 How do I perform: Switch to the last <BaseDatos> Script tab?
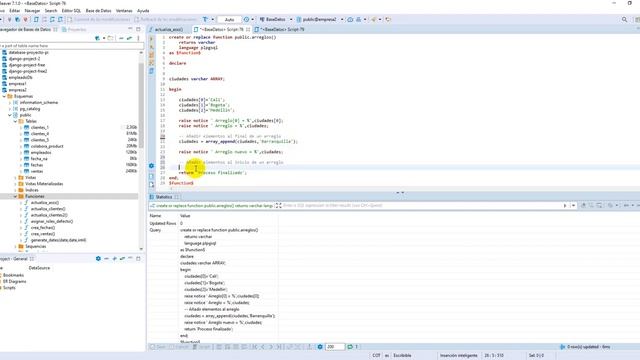[279, 29]
